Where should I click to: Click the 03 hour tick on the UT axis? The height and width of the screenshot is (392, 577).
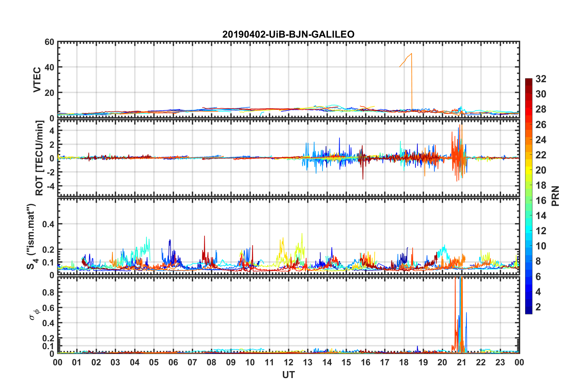coord(115,363)
